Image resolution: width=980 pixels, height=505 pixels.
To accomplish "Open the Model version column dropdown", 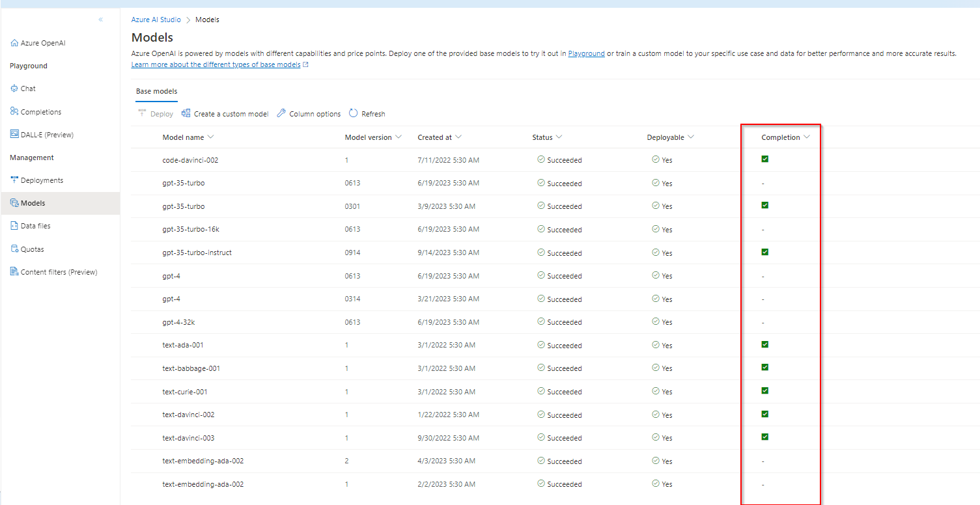I will (x=399, y=137).
